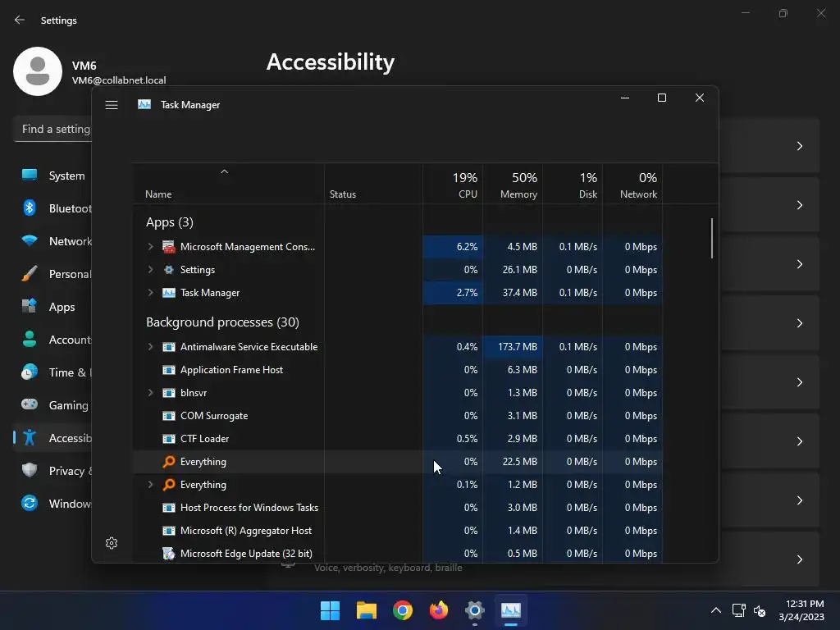Click the muted volume tray icon
Screen dimensions: 840x630
point(760,610)
